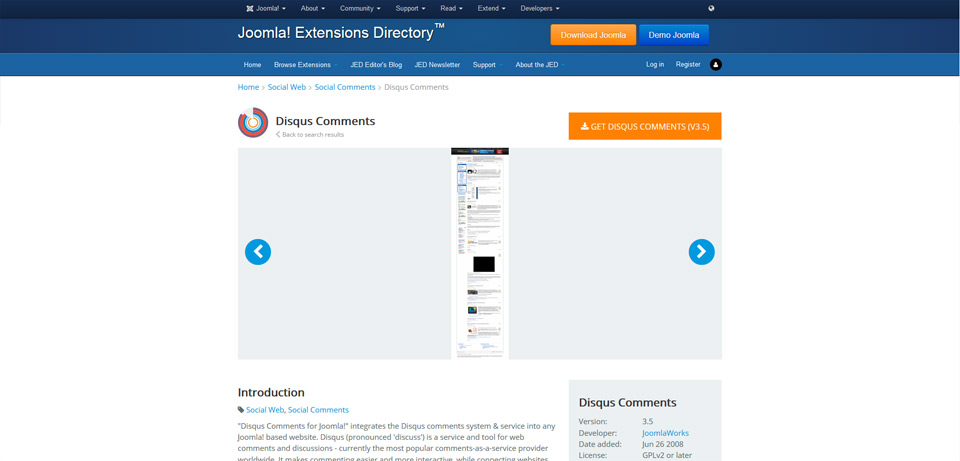Open Social Web tag under Introduction
This screenshot has width=960, height=461.
coord(265,410)
